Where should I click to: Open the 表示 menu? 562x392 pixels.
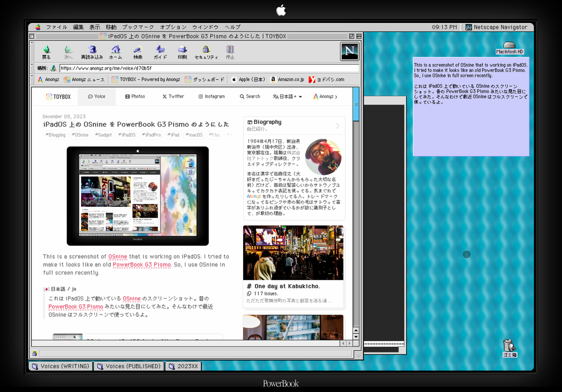[94, 27]
